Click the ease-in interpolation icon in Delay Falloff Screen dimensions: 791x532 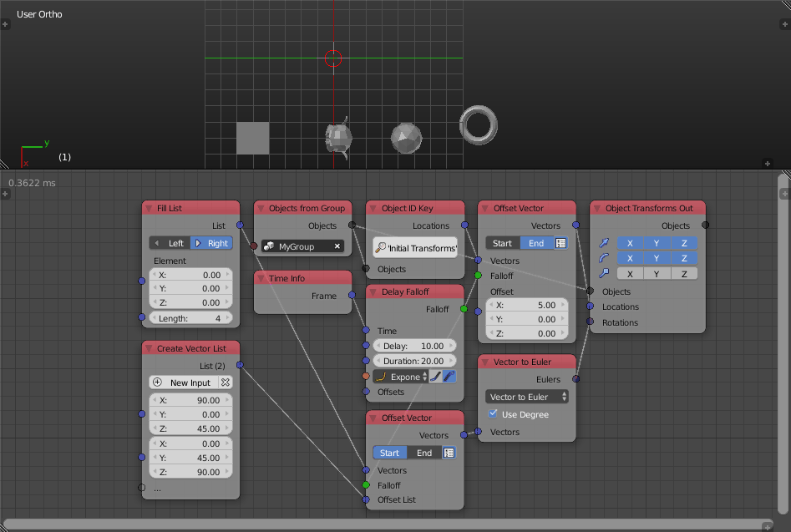tap(435, 377)
